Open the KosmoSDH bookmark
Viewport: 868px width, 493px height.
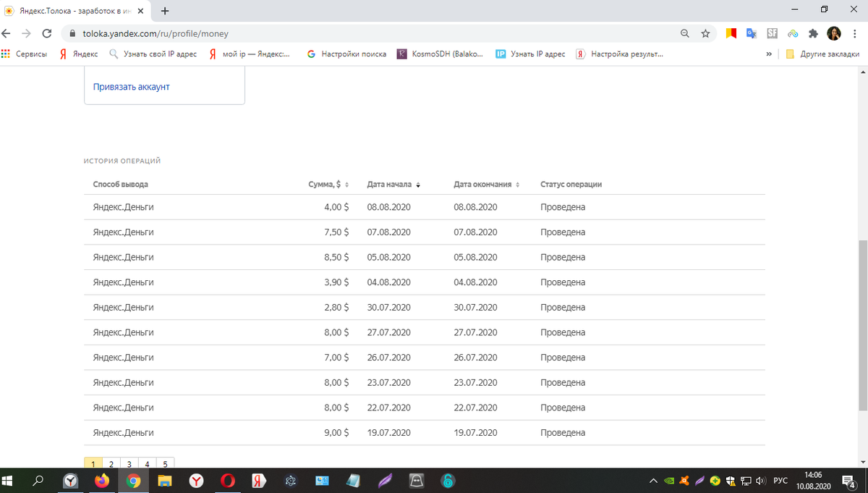(x=441, y=54)
